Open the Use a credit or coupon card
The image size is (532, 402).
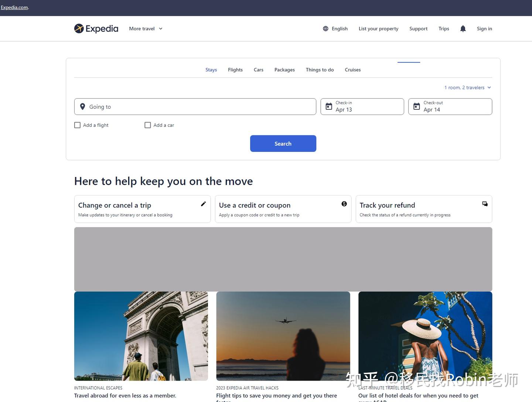(283, 209)
